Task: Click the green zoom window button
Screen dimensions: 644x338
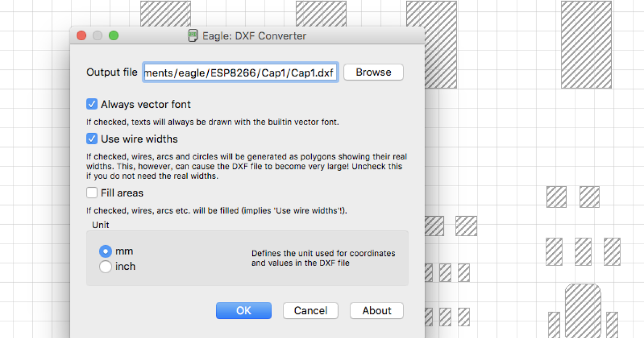Action: (x=113, y=36)
